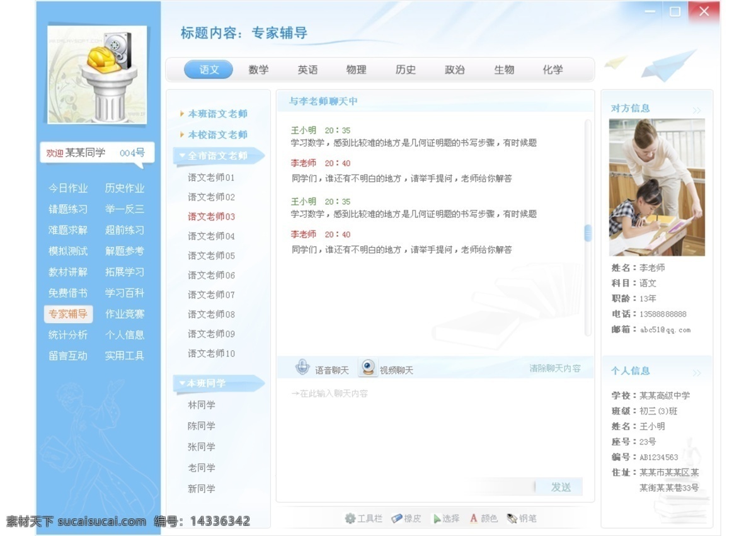Select classmate 老同学

202,468
